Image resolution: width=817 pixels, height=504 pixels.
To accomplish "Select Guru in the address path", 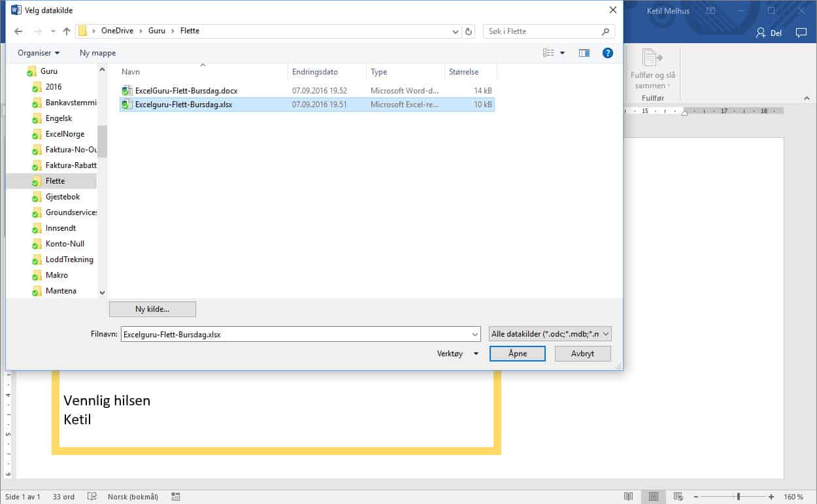I will click(157, 31).
